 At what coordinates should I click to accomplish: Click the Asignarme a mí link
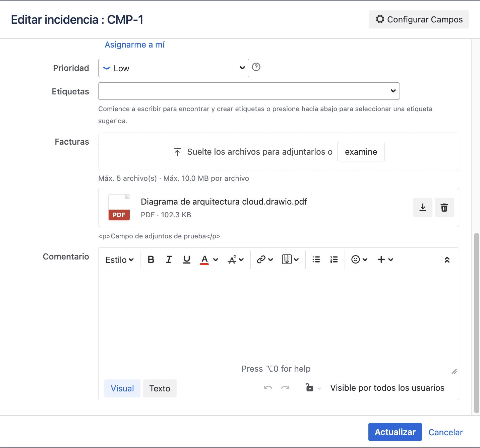pos(134,45)
